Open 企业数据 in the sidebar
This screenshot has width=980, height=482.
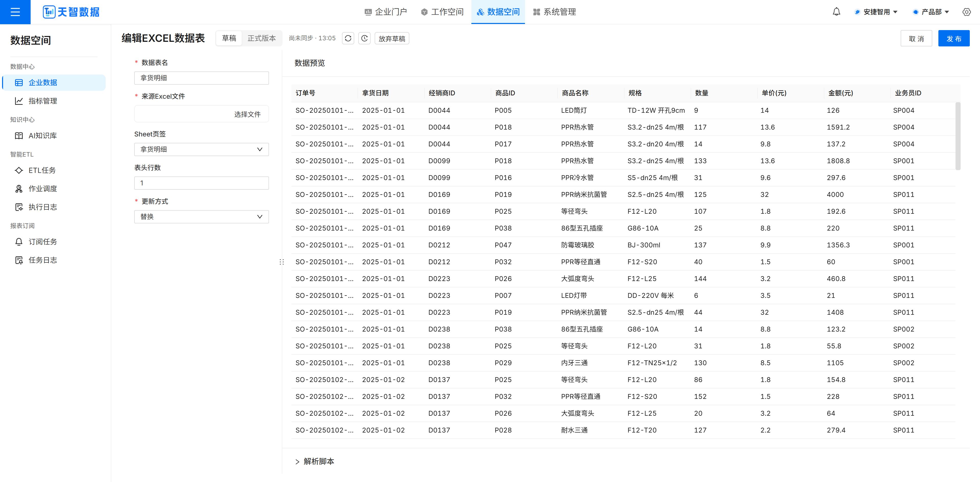pos(54,82)
